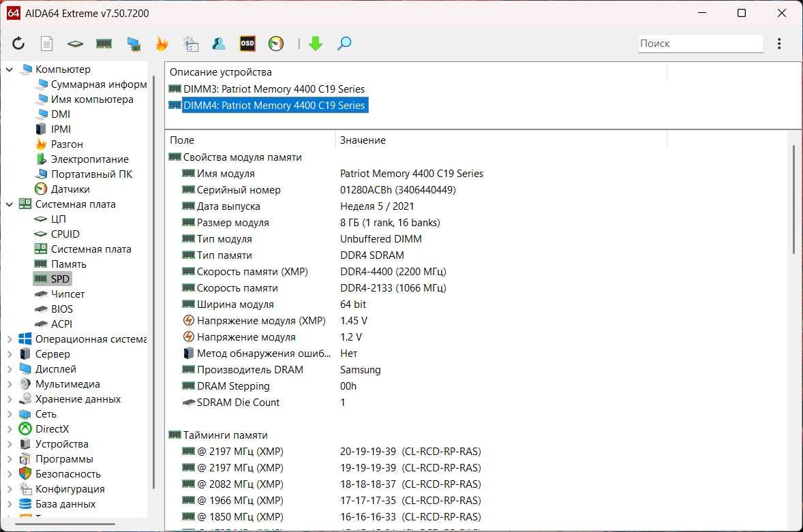Open the Разгон tree item
The height and width of the screenshot is (532, 803).
coord(59,144)
